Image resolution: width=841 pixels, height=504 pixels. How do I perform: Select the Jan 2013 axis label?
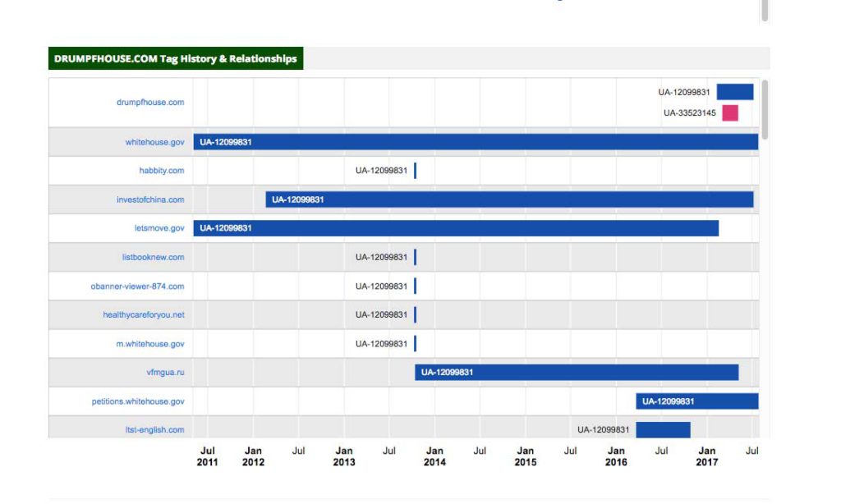pos(344,456)
